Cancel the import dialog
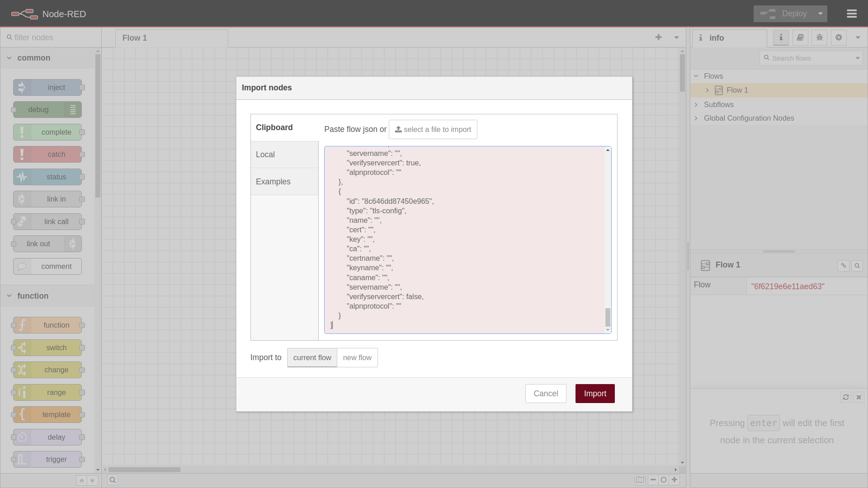Viewport: 868px width, 488px height. 546,394
